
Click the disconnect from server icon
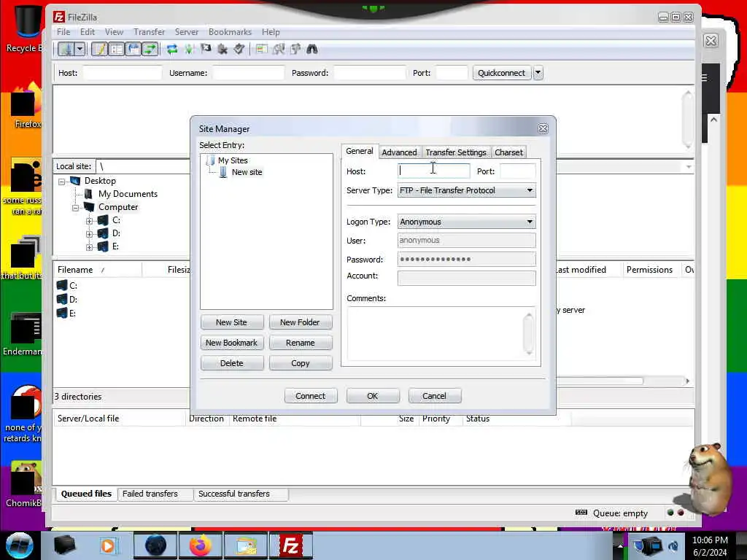point(222,49)
